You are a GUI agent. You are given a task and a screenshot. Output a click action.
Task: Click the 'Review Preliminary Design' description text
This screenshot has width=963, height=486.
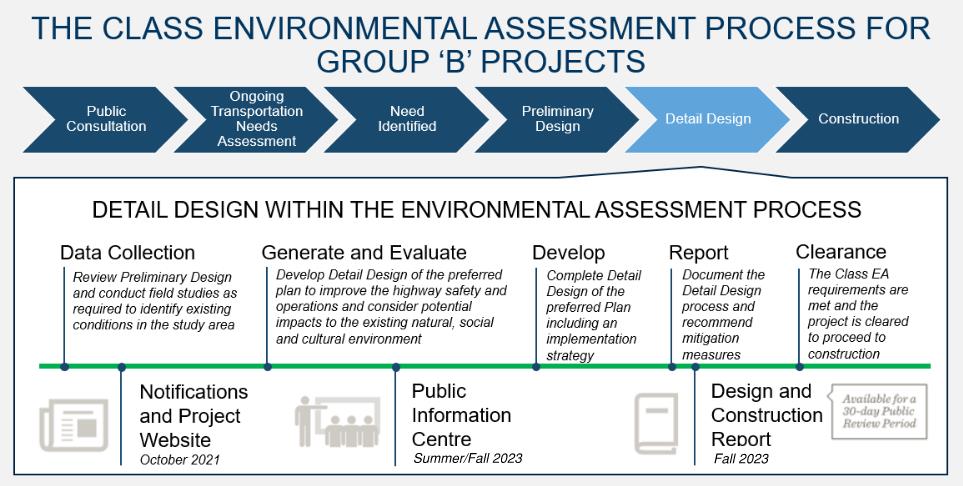click(x=154, y=301)
